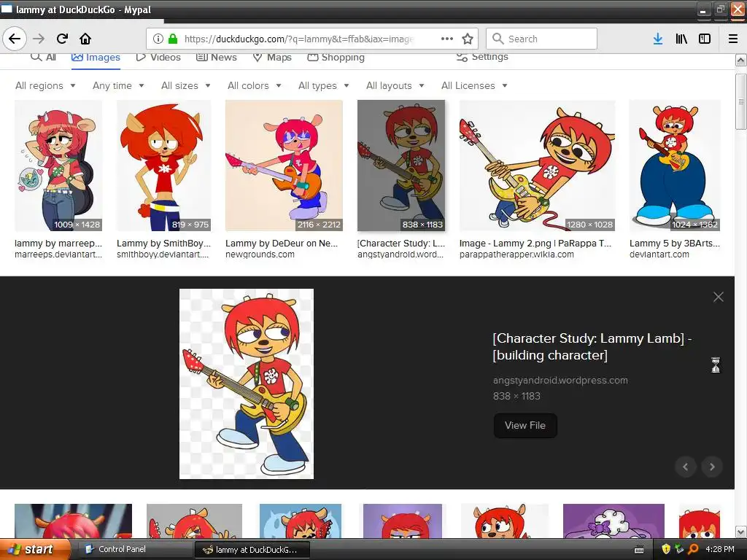The height and width of the screenshot is (560, 747).
Task: Open the Character Study: Lammy Lamb title link
Action: [592, 346]
